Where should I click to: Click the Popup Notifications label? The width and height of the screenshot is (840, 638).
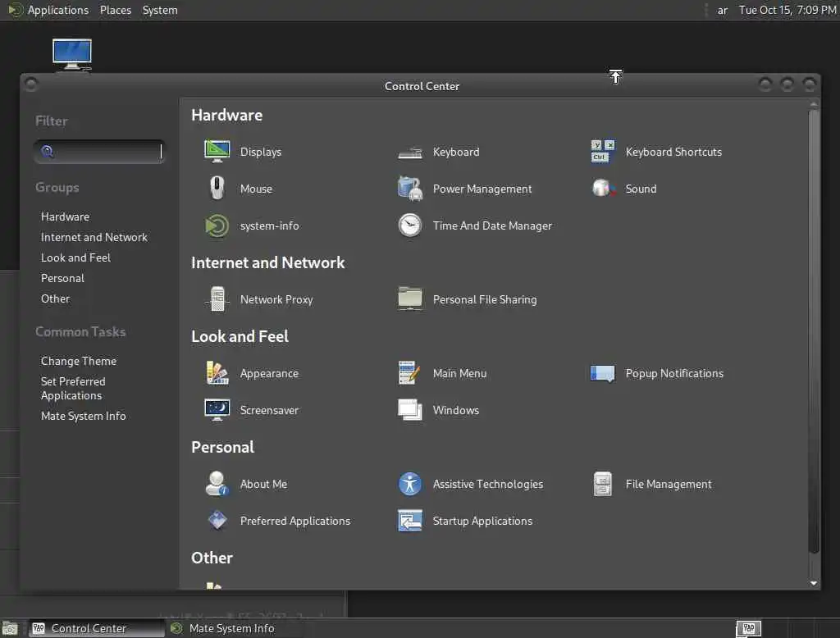[674, 373]
